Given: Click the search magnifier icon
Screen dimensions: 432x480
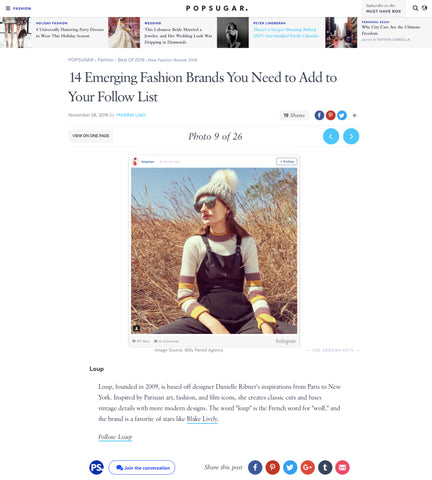Looking at the screenshot, I should click(415, 8).
